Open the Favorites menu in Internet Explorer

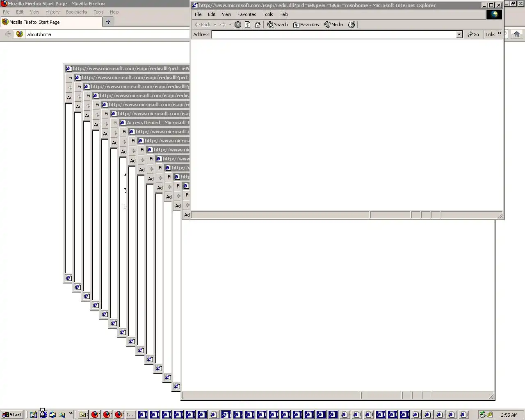click(x=247, y=14)
